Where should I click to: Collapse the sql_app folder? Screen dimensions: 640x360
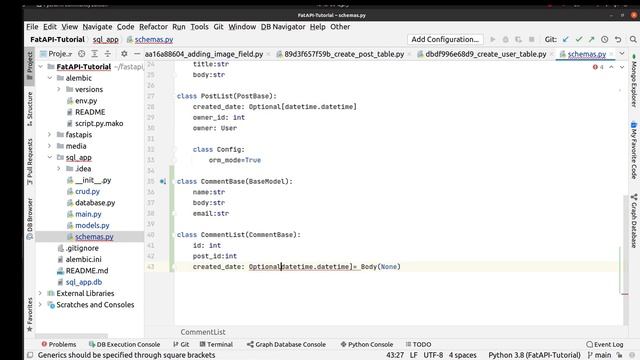50,158
